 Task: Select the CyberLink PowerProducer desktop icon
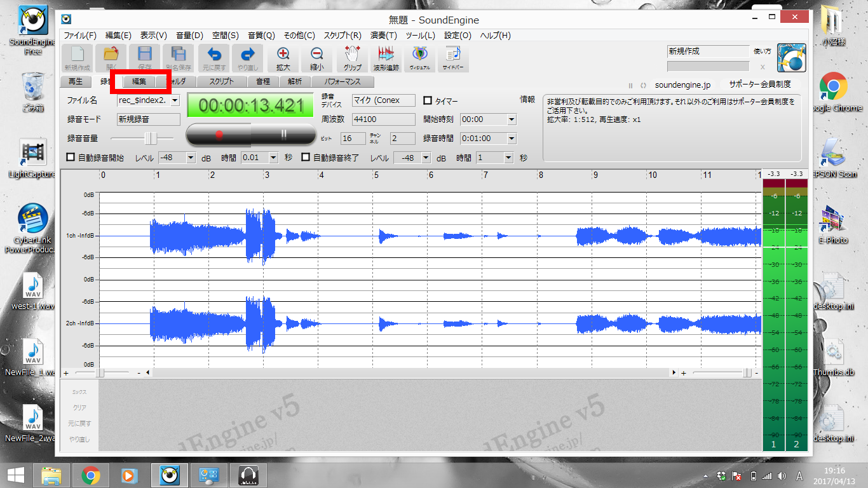33,227
